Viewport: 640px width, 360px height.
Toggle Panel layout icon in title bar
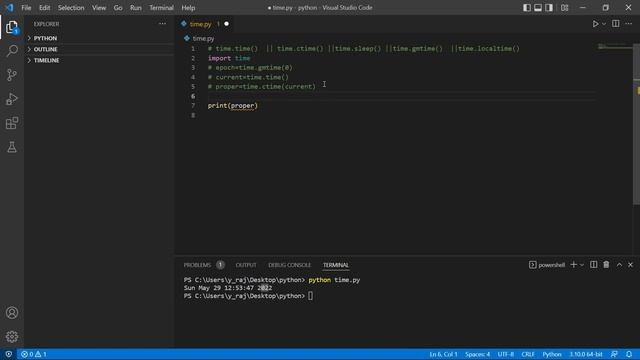click(x=538, y=8)
